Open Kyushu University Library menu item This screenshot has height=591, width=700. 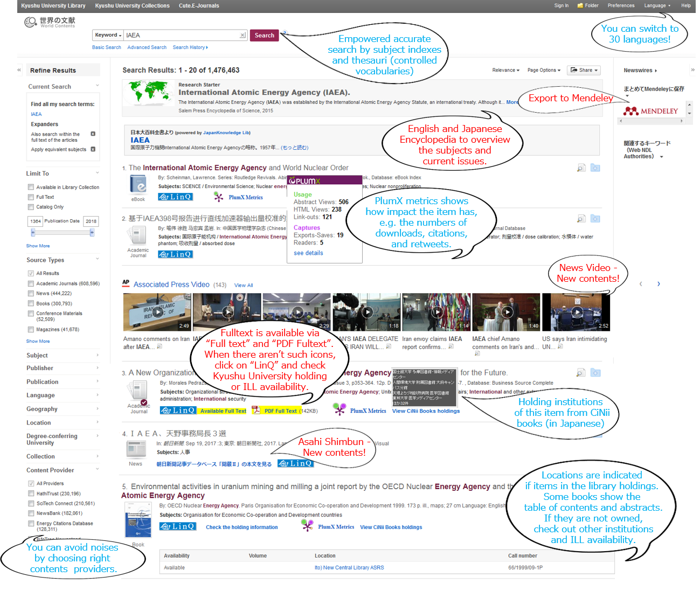pos(53,6)
